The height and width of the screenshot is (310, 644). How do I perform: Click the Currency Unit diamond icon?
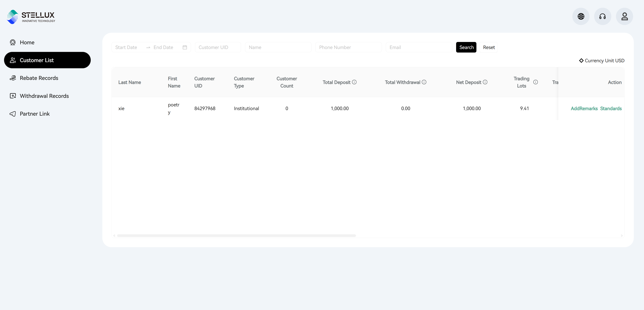coord(581,61)
